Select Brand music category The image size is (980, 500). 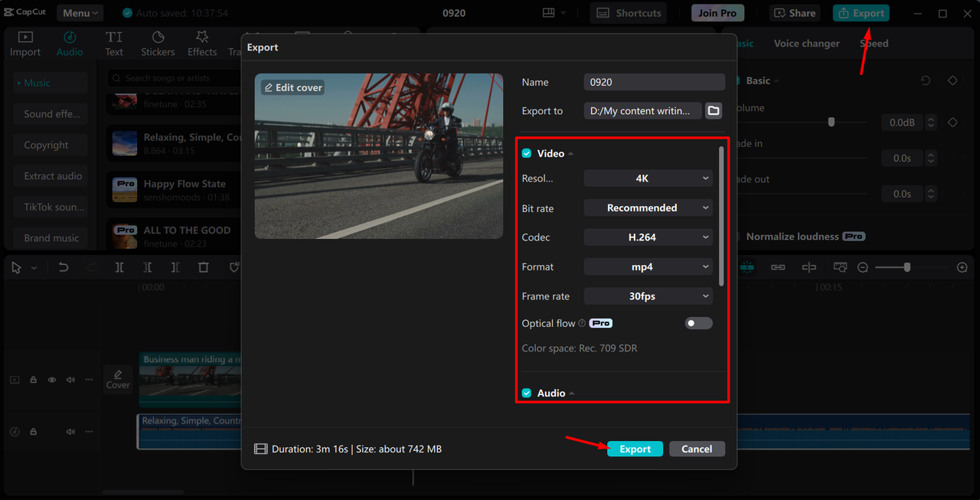[50, 238]
